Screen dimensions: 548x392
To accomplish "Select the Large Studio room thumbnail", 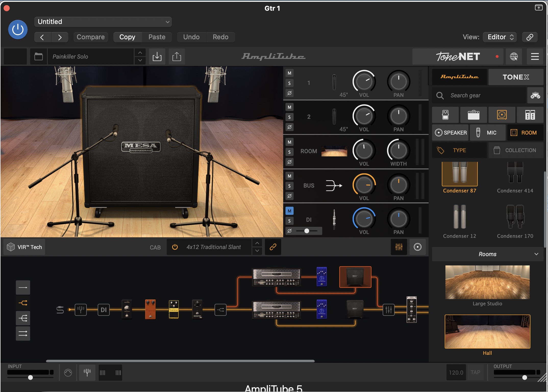I will pos(487,282).
